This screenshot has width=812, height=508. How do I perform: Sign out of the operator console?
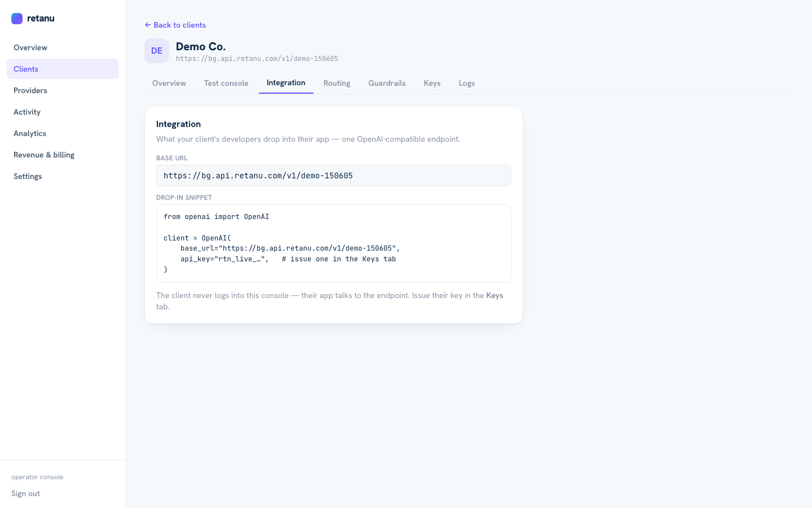click(x=25, y=493)
